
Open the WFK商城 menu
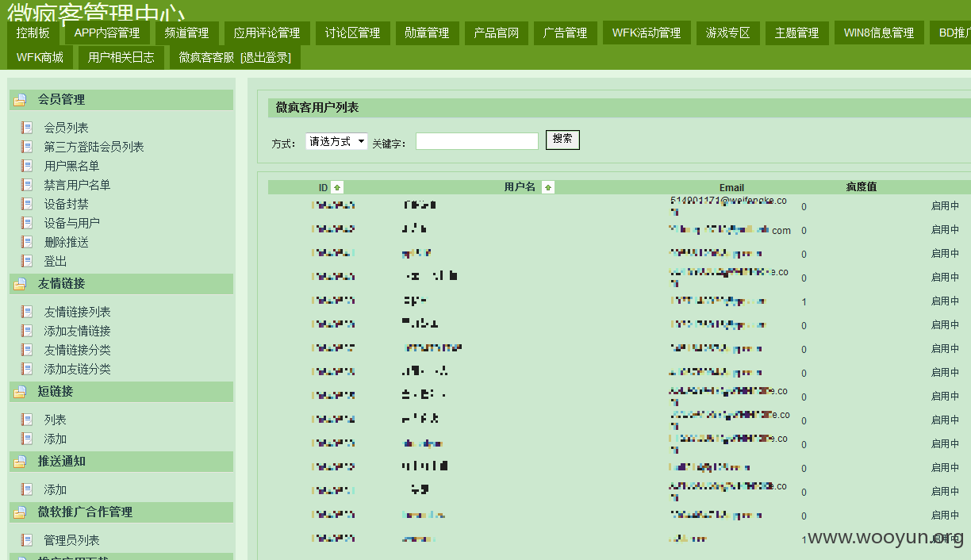click(x=40, y=57)
